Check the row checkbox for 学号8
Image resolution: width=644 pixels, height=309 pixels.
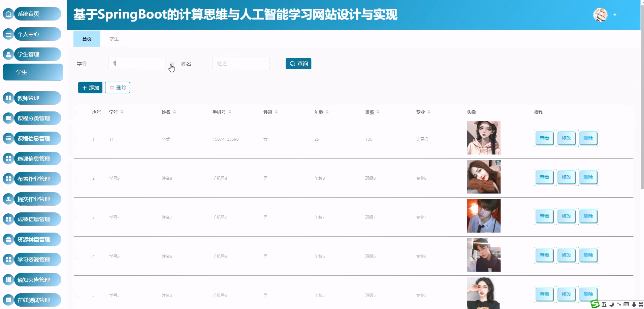(x=78, y=178)
